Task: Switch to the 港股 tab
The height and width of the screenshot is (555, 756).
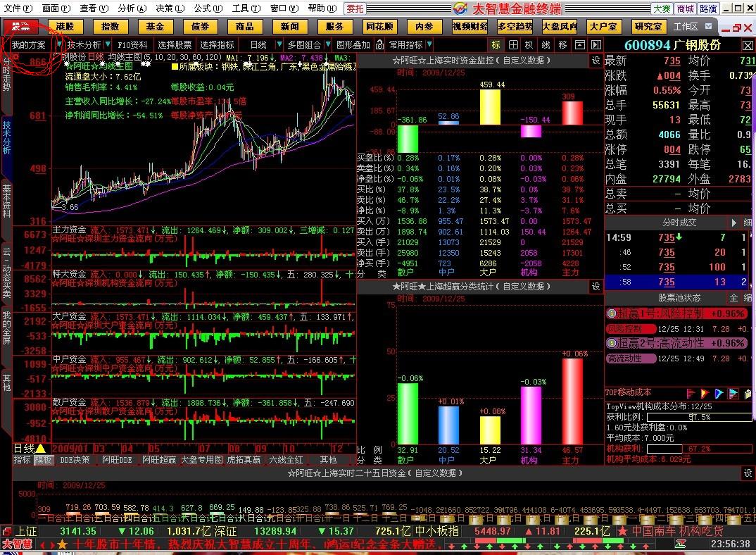Action: [65, 27]
